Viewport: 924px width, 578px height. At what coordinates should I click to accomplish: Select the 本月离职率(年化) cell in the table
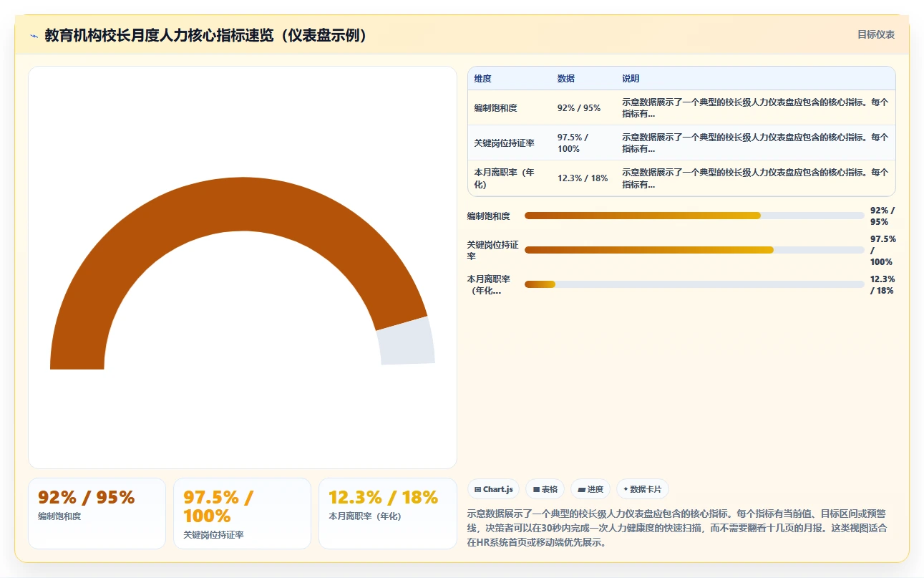click(x=510, y=178)
